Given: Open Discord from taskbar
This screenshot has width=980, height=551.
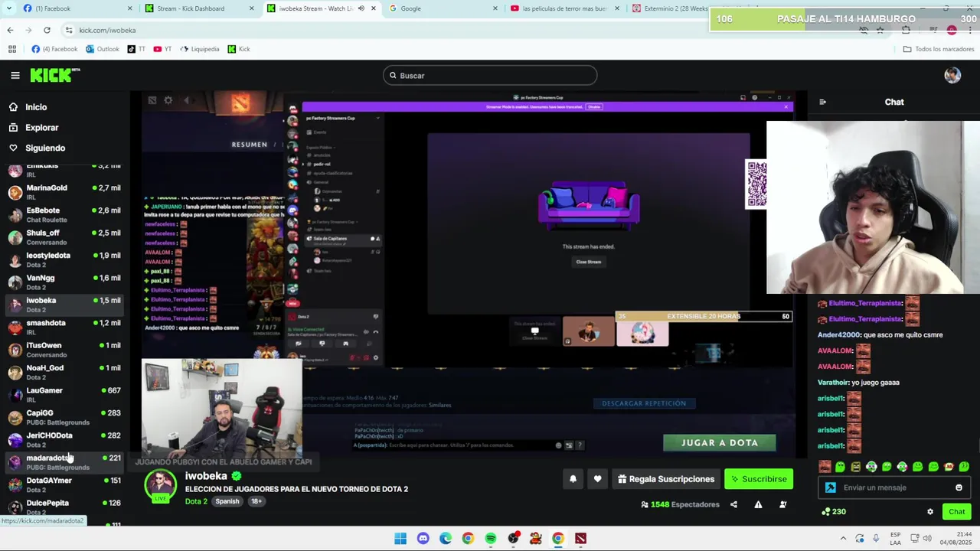Looking at the screenshot, I should [423, 539].
